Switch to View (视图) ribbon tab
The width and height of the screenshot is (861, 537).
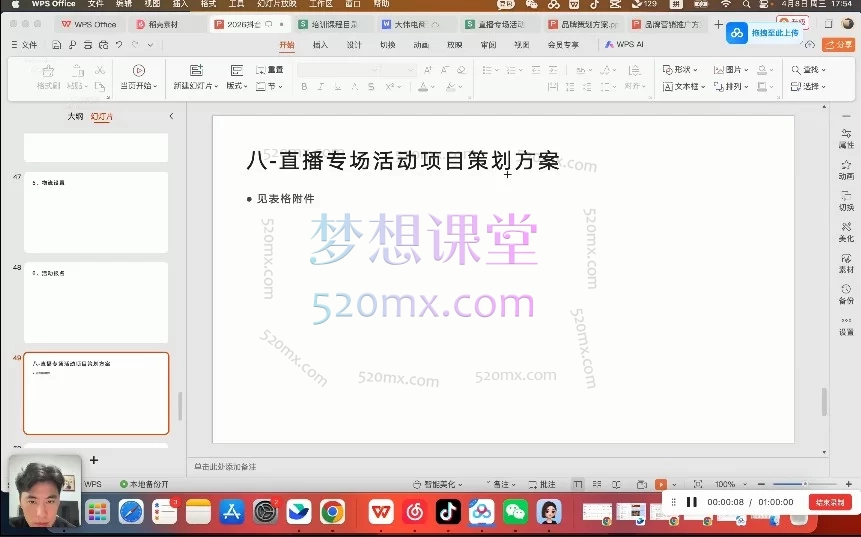click(x=522, y=45)
